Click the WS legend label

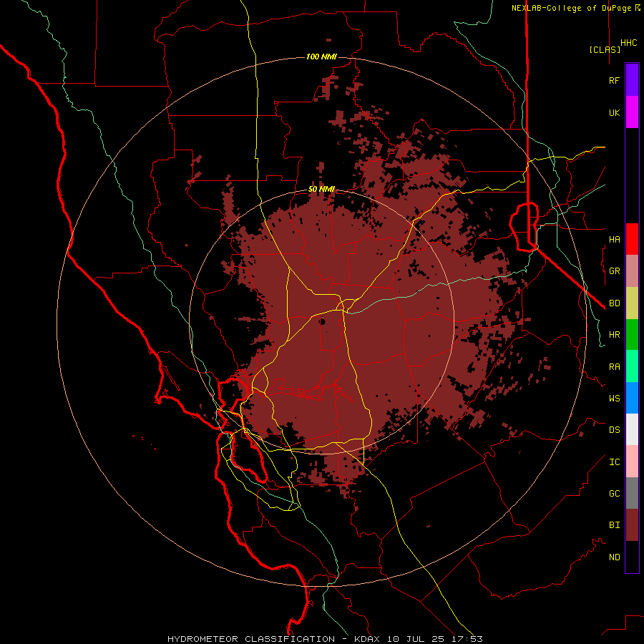[615, 398]
